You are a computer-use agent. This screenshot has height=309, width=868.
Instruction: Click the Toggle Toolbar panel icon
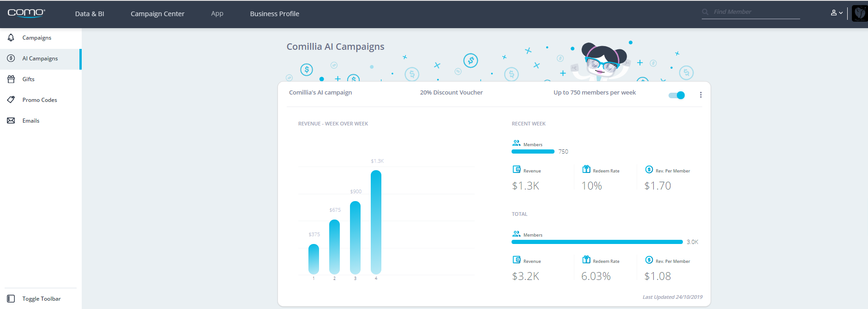coord(11,298)
